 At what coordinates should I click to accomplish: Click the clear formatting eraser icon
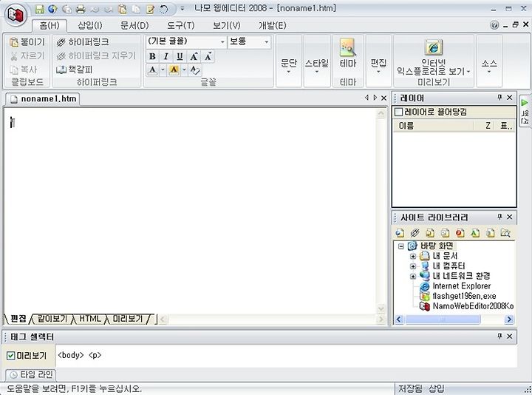(x=195, y=70)
